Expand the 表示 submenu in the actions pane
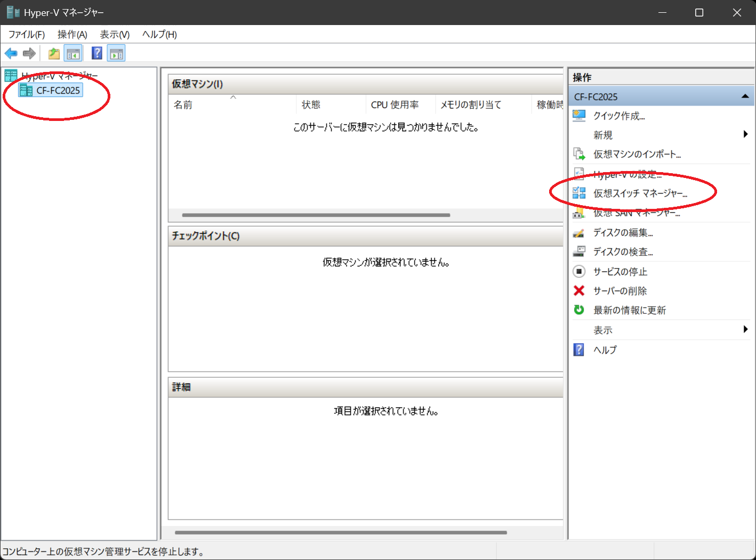 coord(745,330)
